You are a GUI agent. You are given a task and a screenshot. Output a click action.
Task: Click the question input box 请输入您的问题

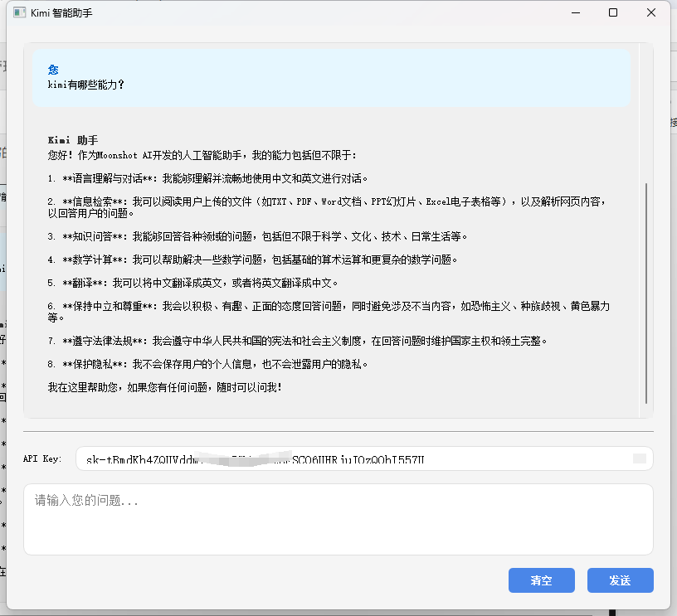338,519
